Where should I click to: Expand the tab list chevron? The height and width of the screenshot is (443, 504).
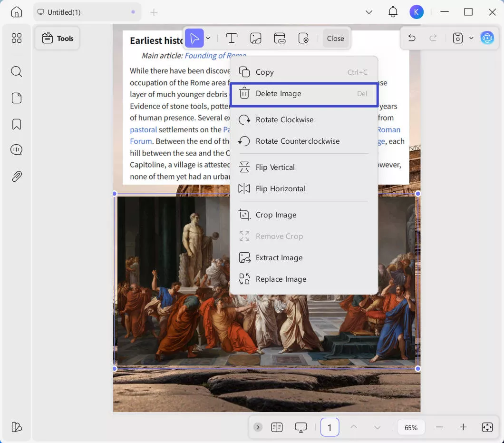[x=368, y=12]
